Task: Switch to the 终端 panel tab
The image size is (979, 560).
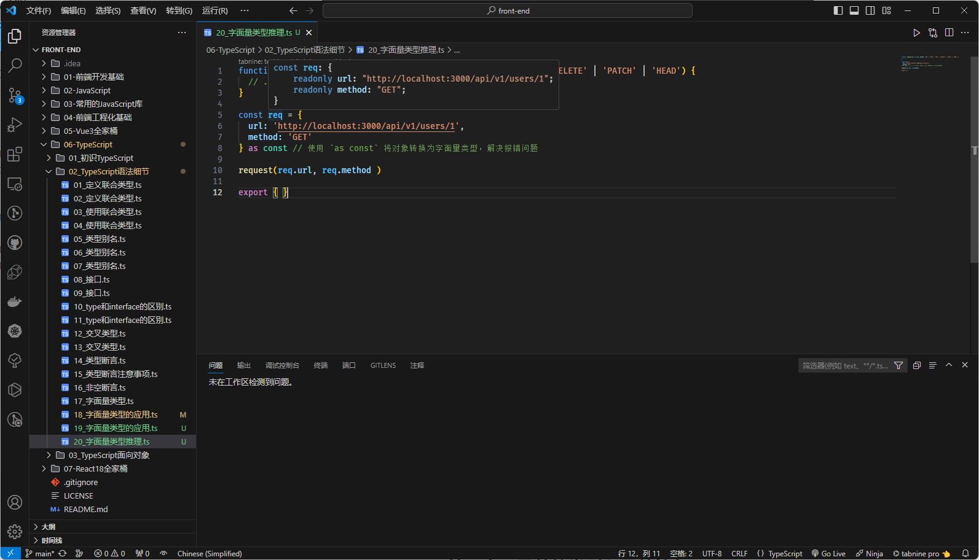Action: [321, 365]
